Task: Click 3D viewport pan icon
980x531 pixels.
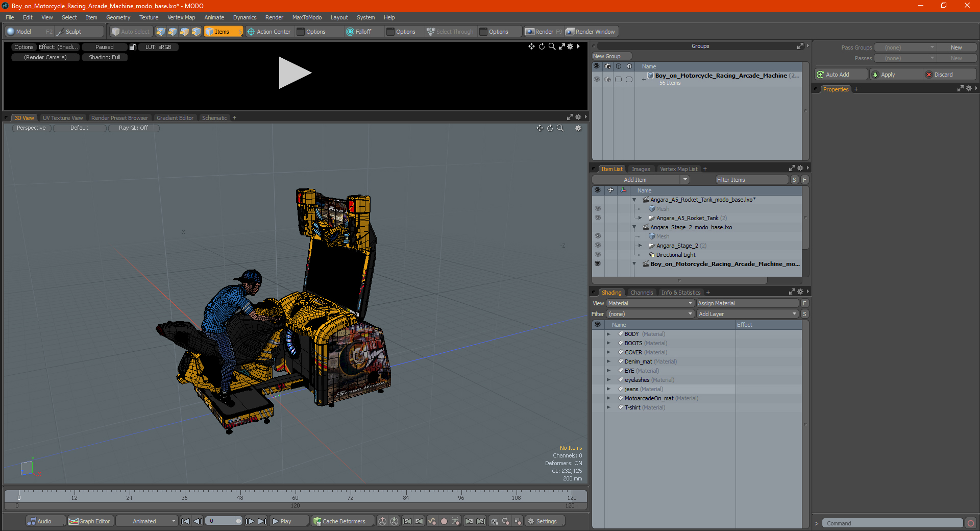Action: 540,128
